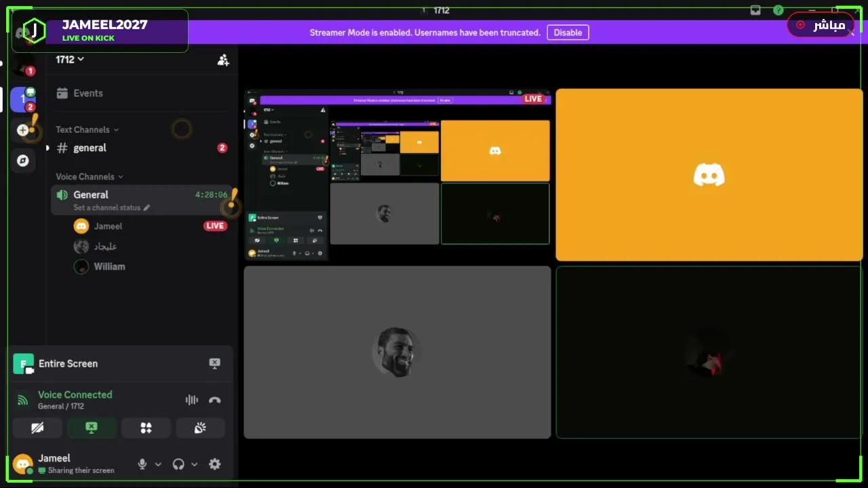Screen dimensions: 868x488
Task: Open the Inbox icon in the title bar
Action: (x=755, y=10)
